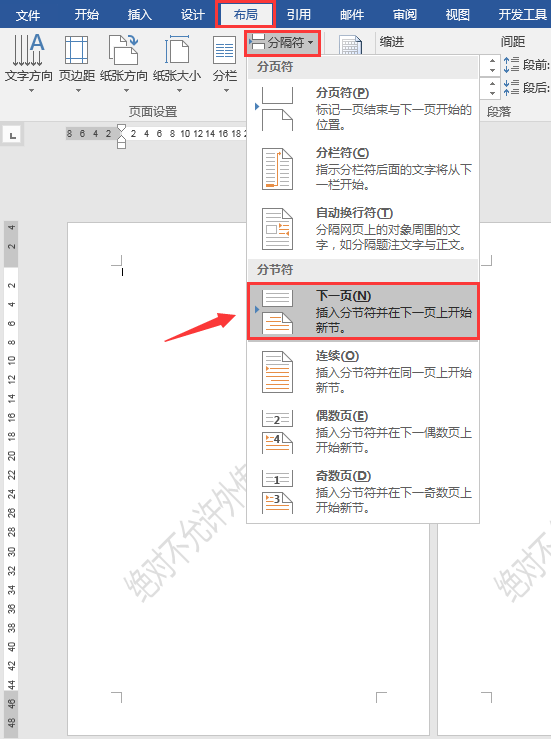Open the 纸张方向 orientation tool

pos(124,63)
